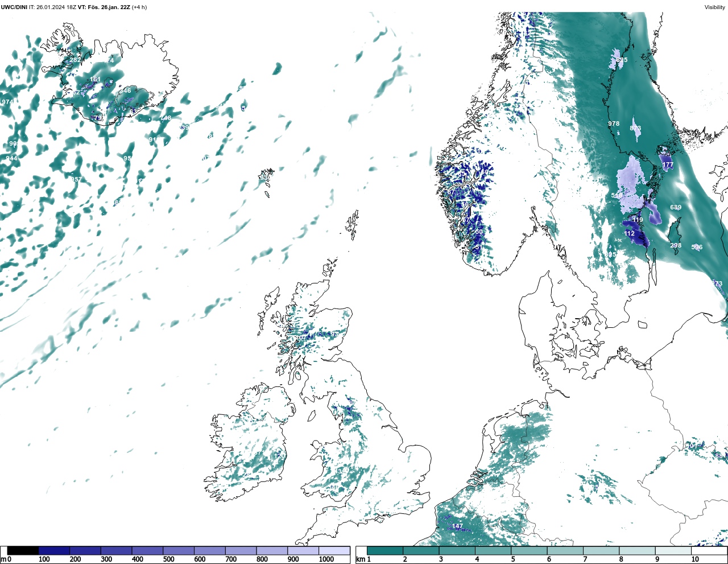Viewport: 728px width, 564px height.
Task: Click the '944' value on the map
Action: [11, 158]
